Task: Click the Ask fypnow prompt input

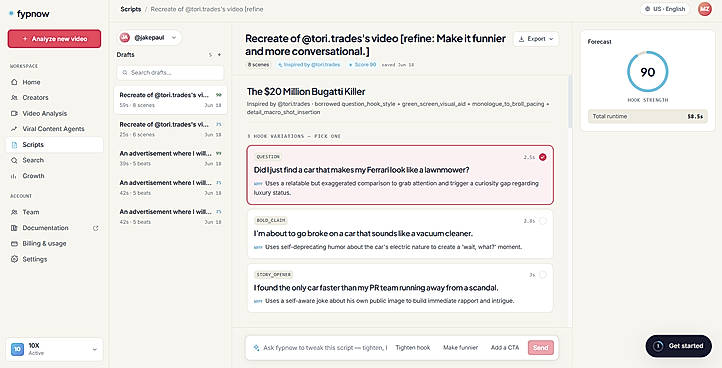Action: coord(325,348)
